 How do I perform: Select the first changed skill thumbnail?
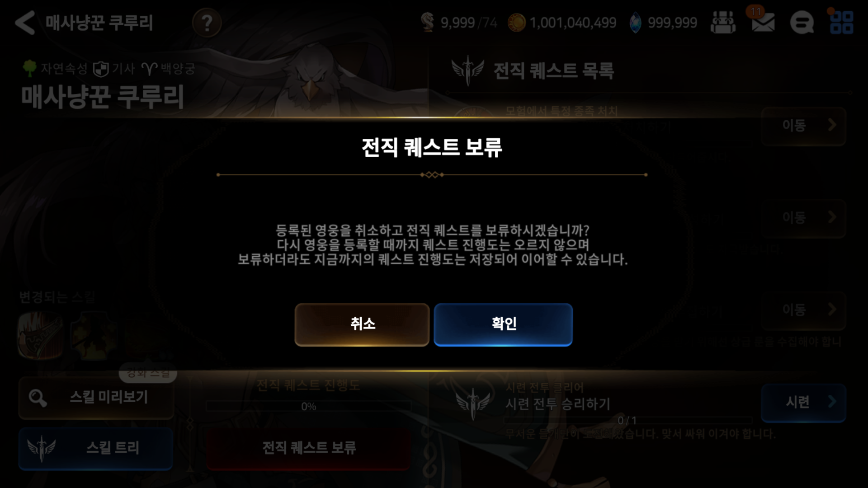click(x=40, y=335)
